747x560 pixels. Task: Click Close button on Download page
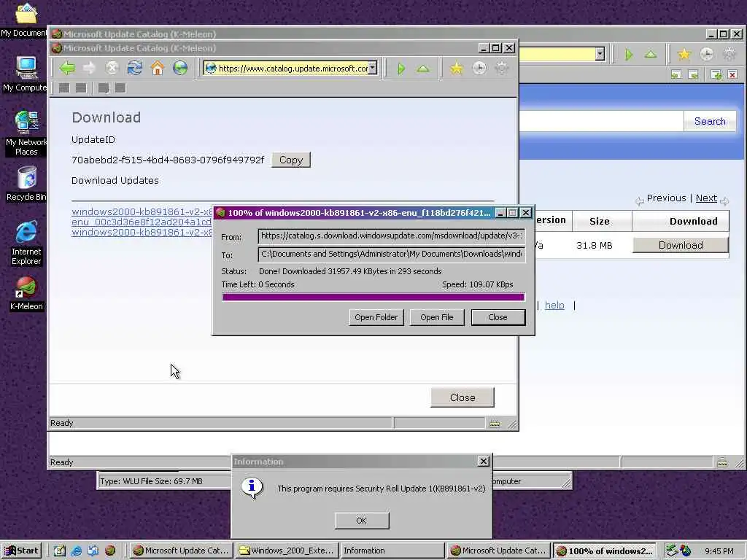(x=462, y=397)
